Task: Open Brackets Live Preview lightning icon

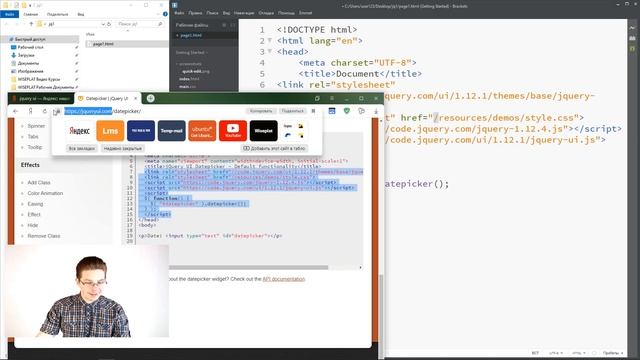Action: click(632, 28)
